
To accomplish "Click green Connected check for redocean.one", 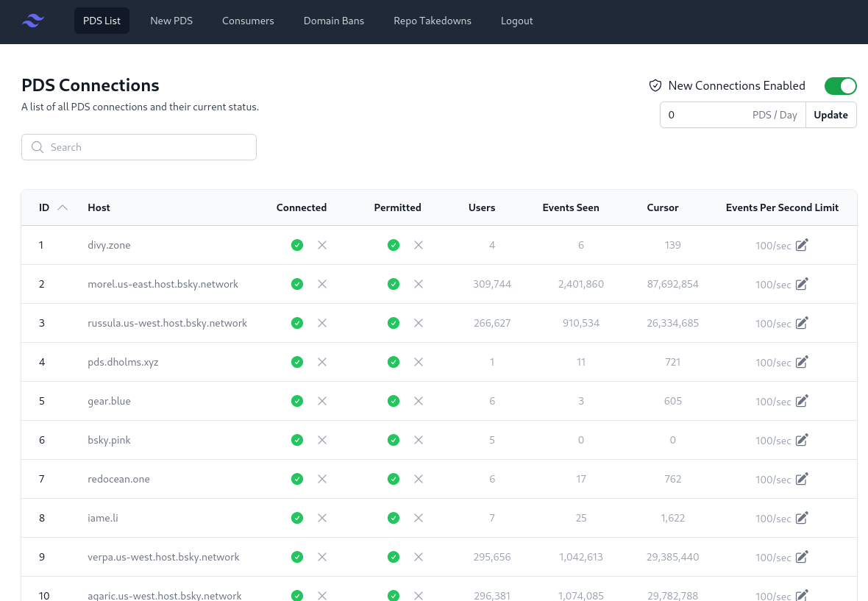I will (297, 479).
